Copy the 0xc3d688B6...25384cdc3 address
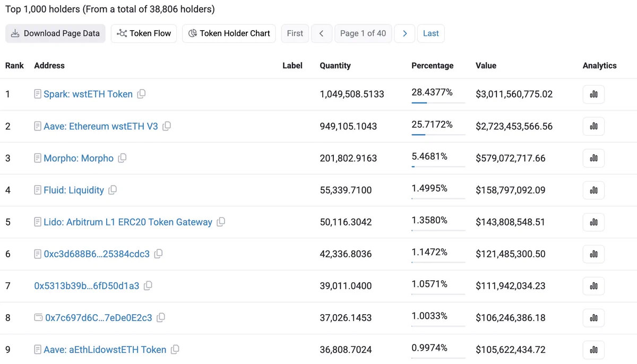Screen dimensions: 637x364 pos(158,254)
